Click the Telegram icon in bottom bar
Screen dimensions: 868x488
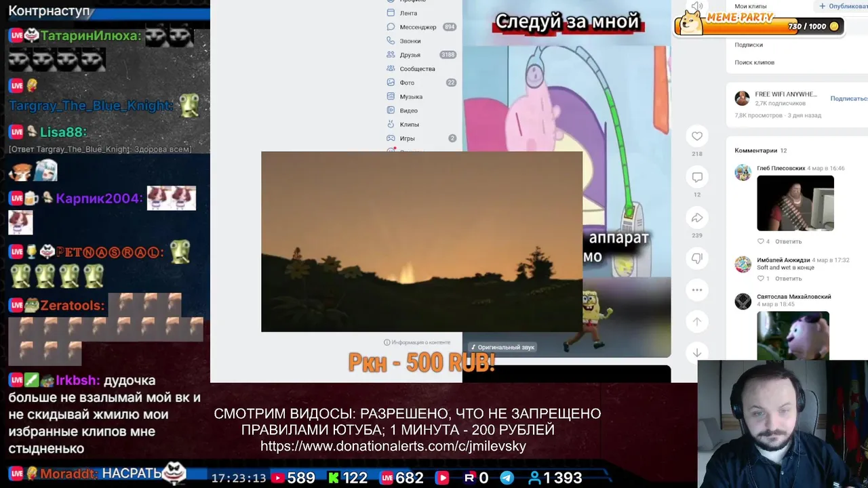coord(507,478)
